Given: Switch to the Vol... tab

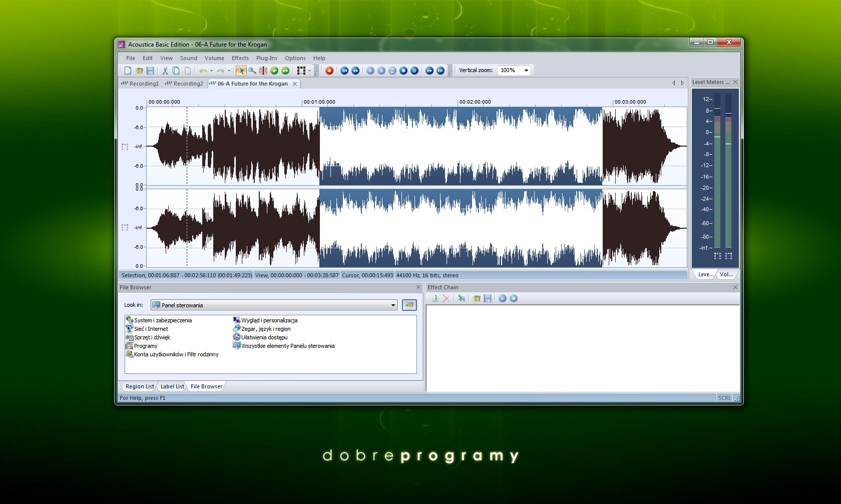Looking at the screenshot, I should (x=726, y=274).
